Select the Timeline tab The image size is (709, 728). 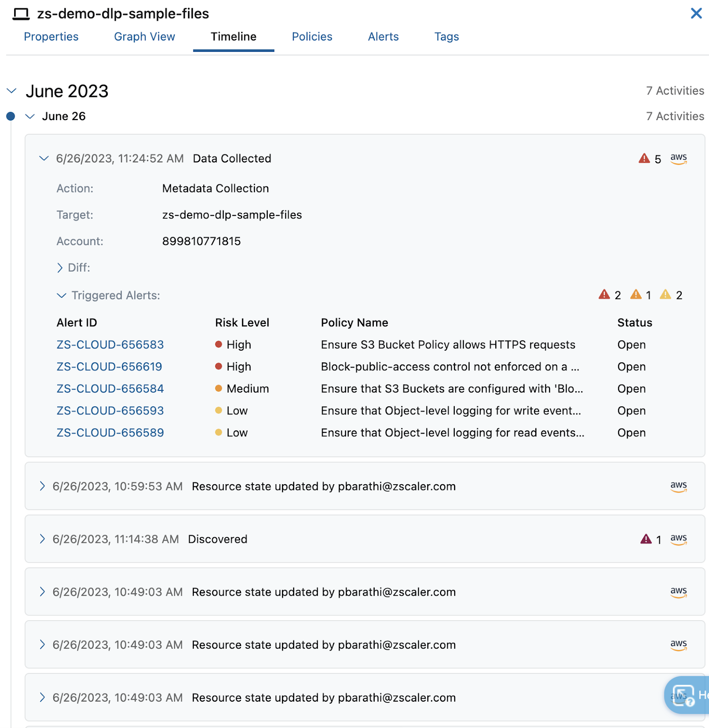pos(234,36)
